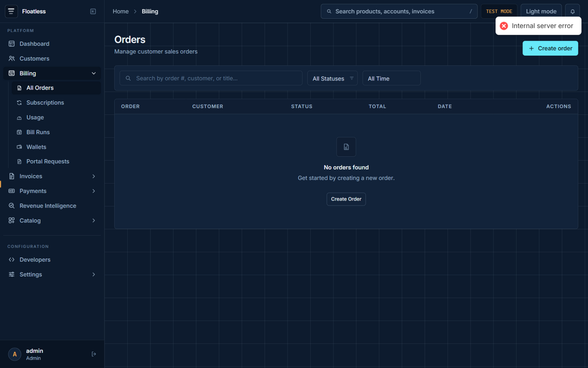Click Create Order in empty state
Image resolution: width=588 pixels, height=368 pixels.
point(346,199)
